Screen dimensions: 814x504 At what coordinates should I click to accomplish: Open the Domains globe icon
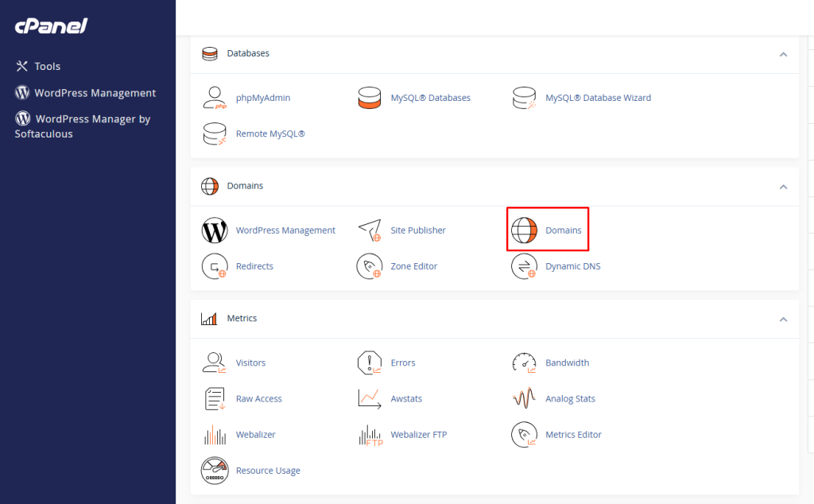pyautogui.click(x=525, y=230)
